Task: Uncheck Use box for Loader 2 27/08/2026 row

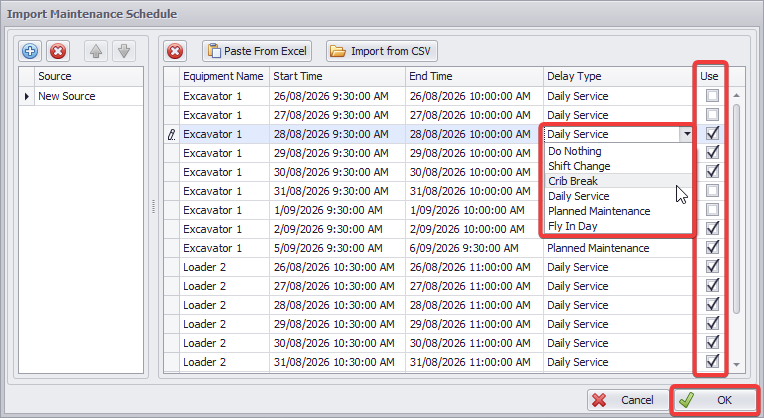Action: pos(712,285)
